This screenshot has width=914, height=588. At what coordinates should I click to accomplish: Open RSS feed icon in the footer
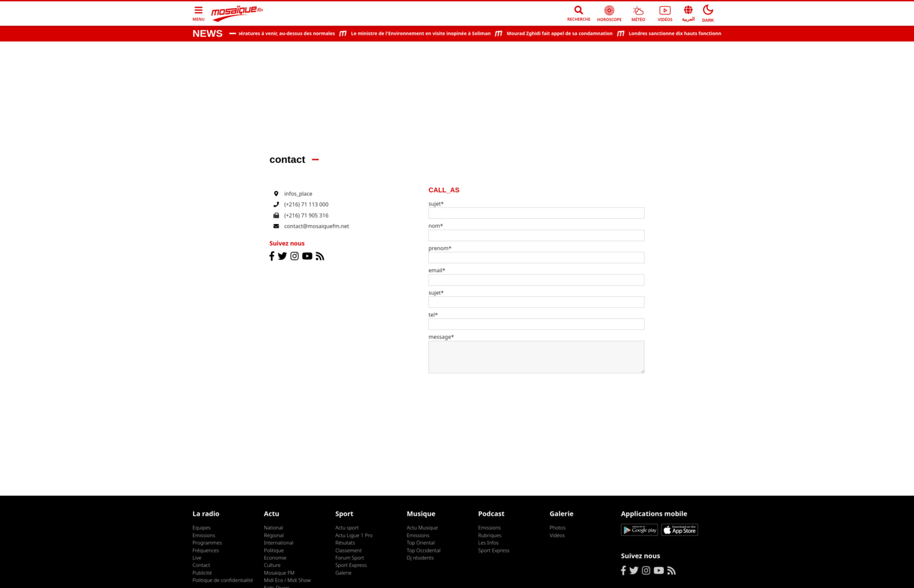672,571
